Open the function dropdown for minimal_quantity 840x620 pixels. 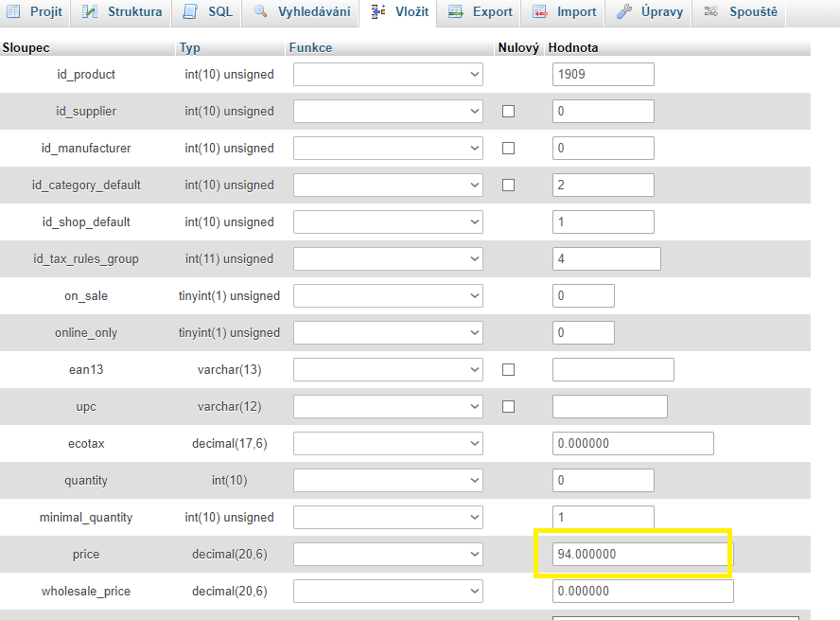(388, 518)
